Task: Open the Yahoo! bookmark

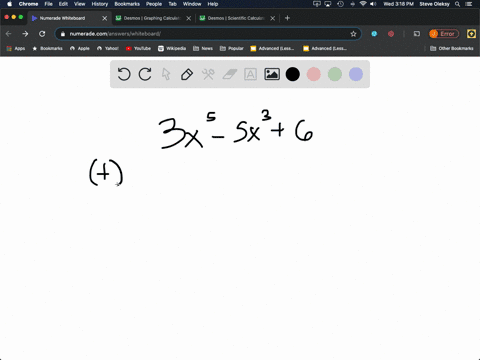Action: point(108,48)
